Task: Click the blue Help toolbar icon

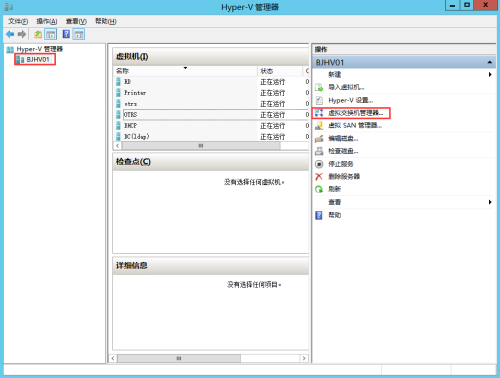Action: pos(66,34)
